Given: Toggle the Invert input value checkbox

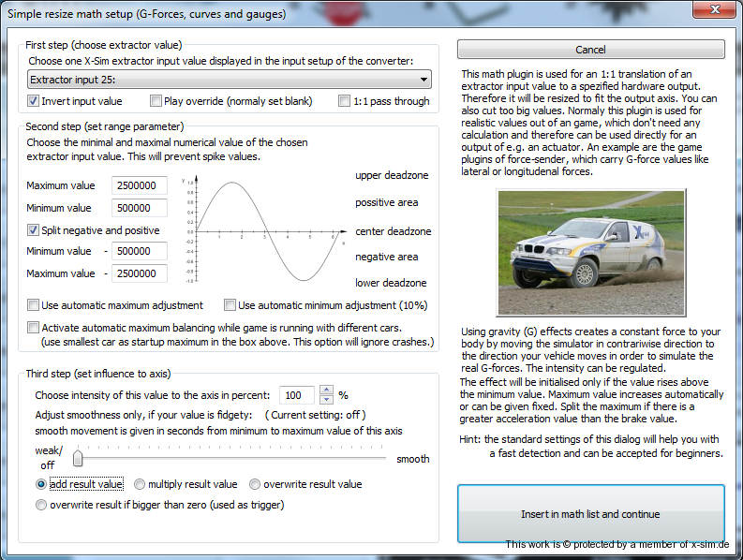Looking at the screenshot, I should [34, 101].
